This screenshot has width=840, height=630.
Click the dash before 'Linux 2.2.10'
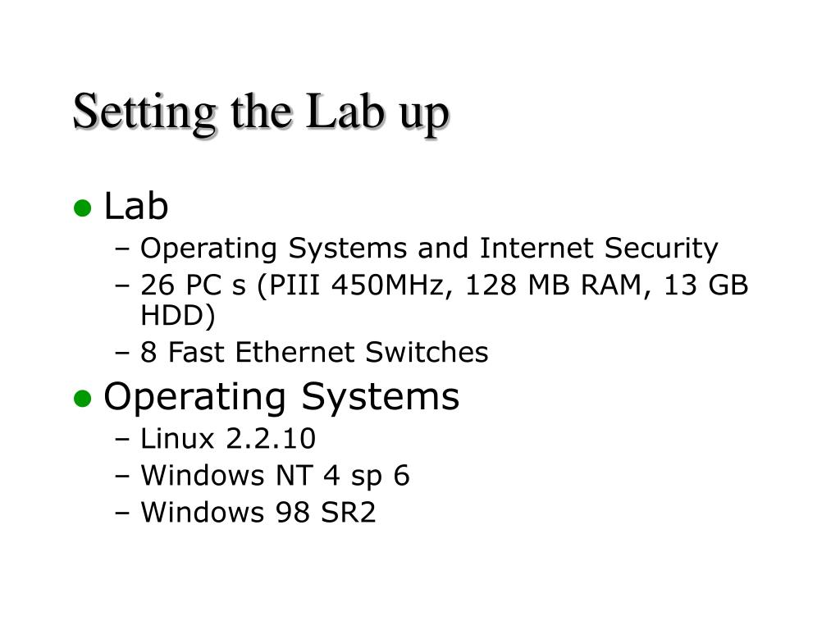click(122, 440)
